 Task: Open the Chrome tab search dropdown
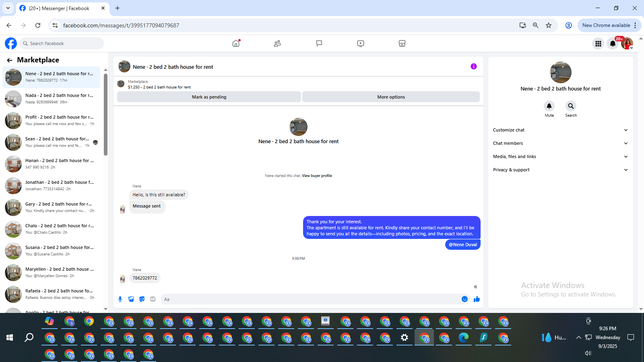tap(8, 8)
